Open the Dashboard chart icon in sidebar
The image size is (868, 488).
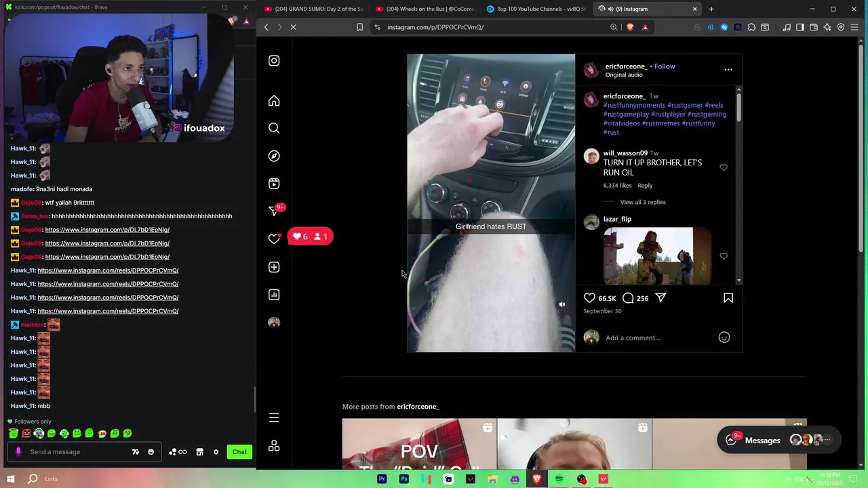(x=274, y=295)
